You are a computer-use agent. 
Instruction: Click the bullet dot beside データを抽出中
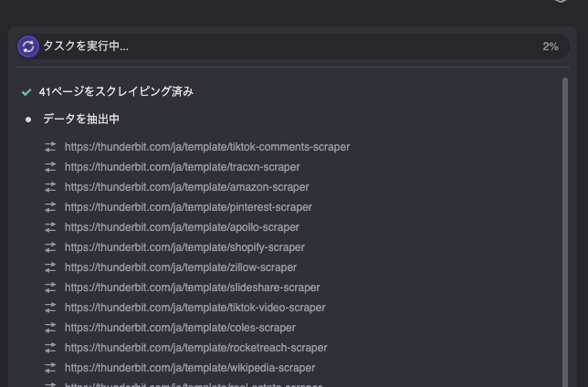coord(28,120)
